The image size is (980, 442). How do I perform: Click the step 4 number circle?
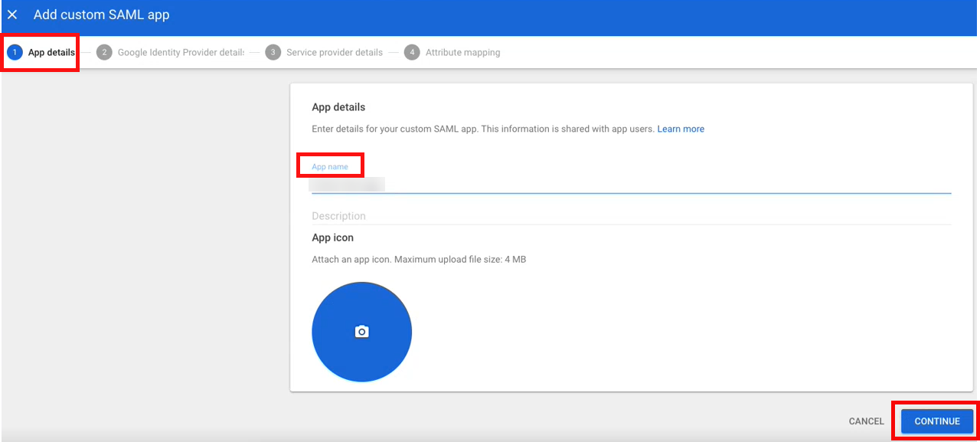[x=412, y=52]
